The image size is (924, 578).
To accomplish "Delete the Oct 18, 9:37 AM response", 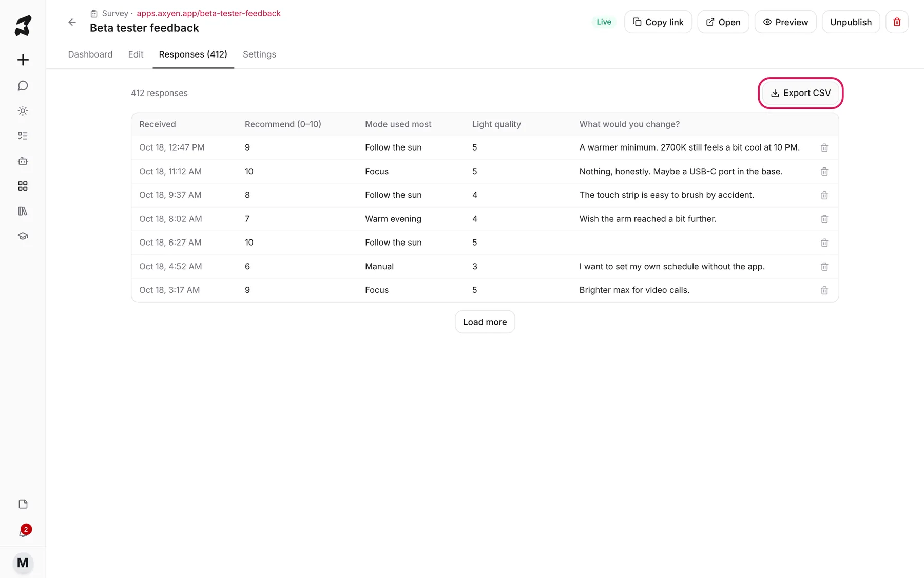I will 824,195.
